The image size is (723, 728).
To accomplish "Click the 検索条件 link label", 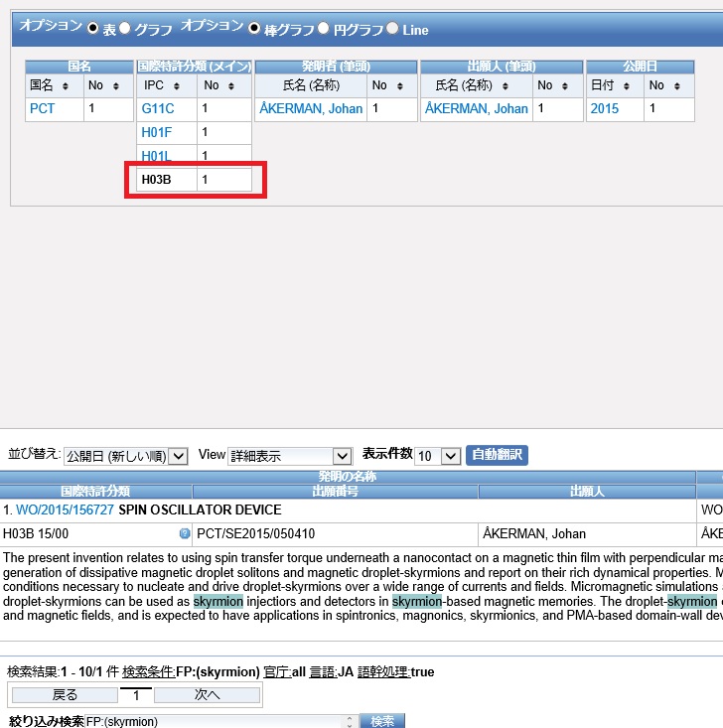I will tap(149, 671).
